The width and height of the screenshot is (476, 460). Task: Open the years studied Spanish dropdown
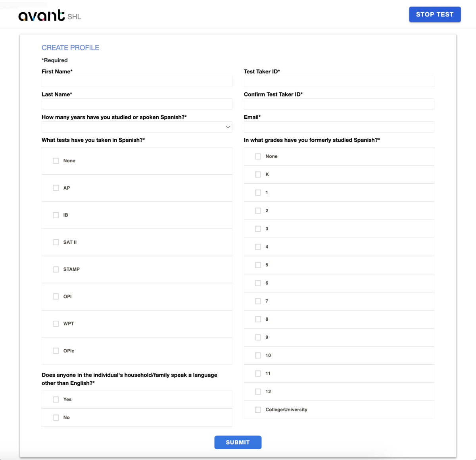(x=137, y=127)
